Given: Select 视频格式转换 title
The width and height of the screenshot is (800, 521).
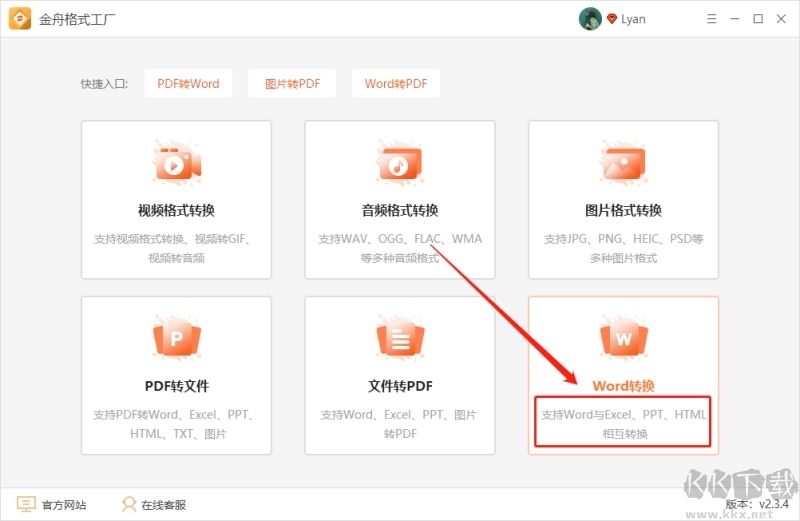Looking at the screenshot, I should click(177, 210).
